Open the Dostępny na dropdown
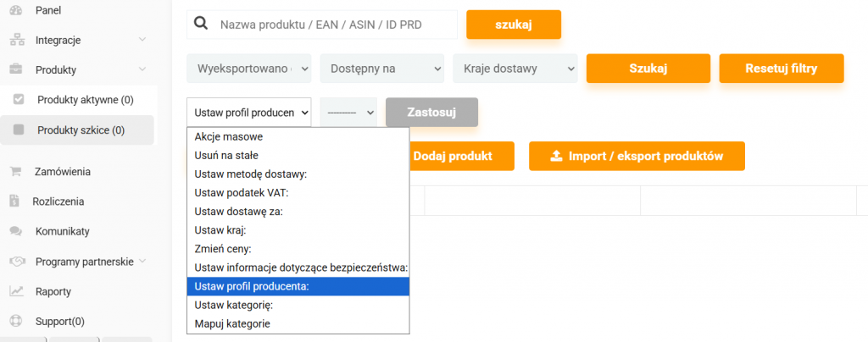 pyautogui.click(x=381, y=69)
